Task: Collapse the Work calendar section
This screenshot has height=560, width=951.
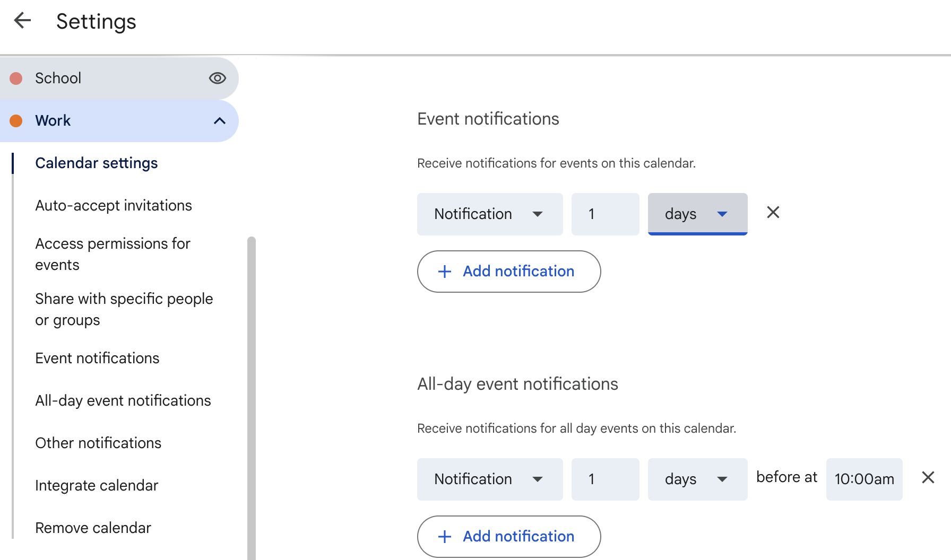Action: coord(219,121)
